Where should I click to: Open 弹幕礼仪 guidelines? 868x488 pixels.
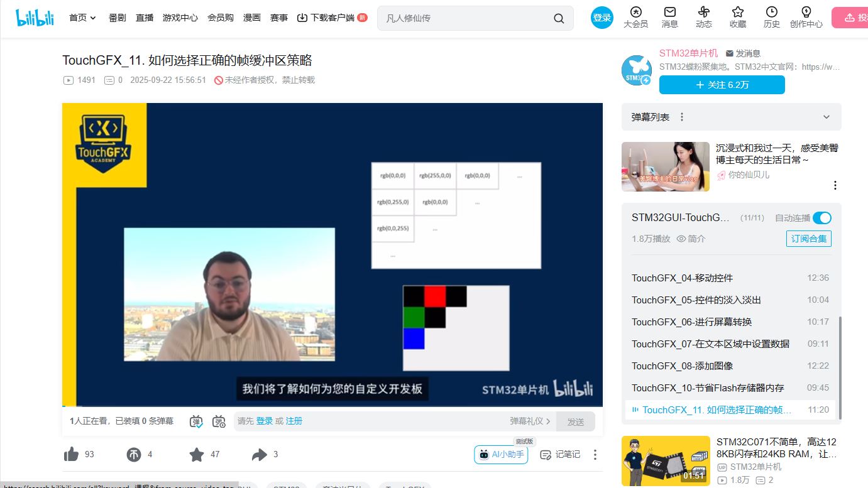coord(530,421)
